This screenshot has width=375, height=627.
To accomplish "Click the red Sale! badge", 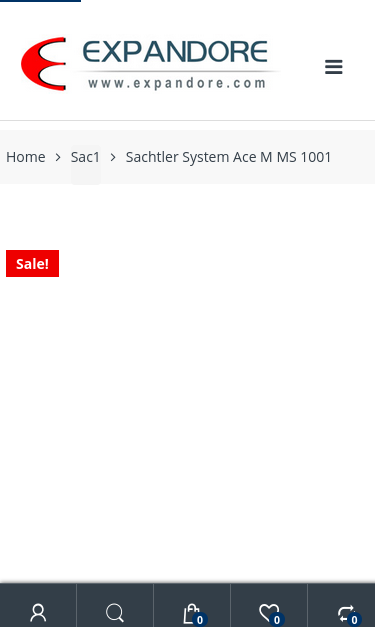I will [32, 264].
